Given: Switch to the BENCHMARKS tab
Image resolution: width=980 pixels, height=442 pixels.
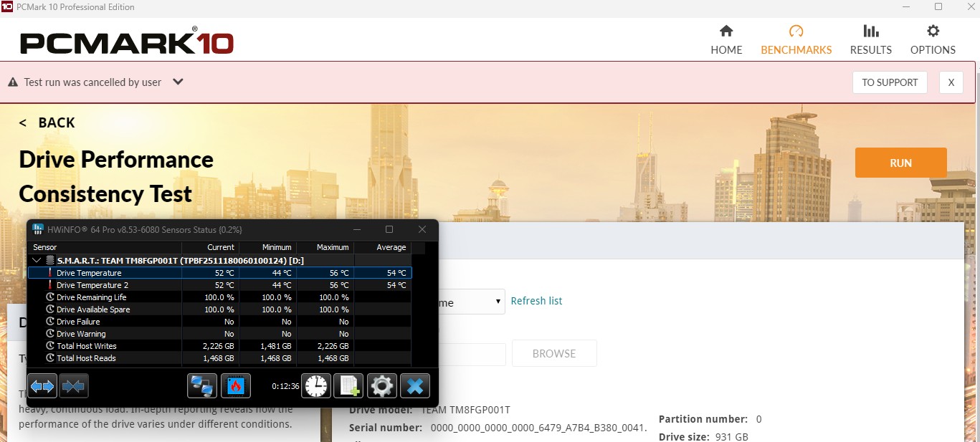Looking at the screenshot, I should pyautogui.click(x=796, y=39).
